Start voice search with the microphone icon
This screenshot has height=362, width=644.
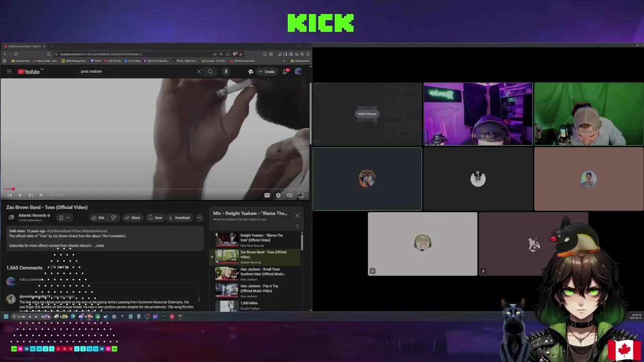point(226,71)
